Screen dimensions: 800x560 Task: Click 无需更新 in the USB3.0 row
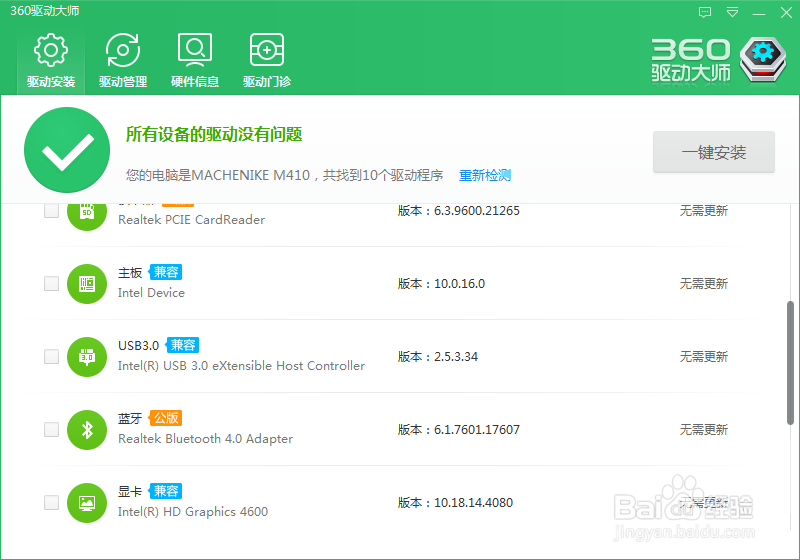coord(704,357)
